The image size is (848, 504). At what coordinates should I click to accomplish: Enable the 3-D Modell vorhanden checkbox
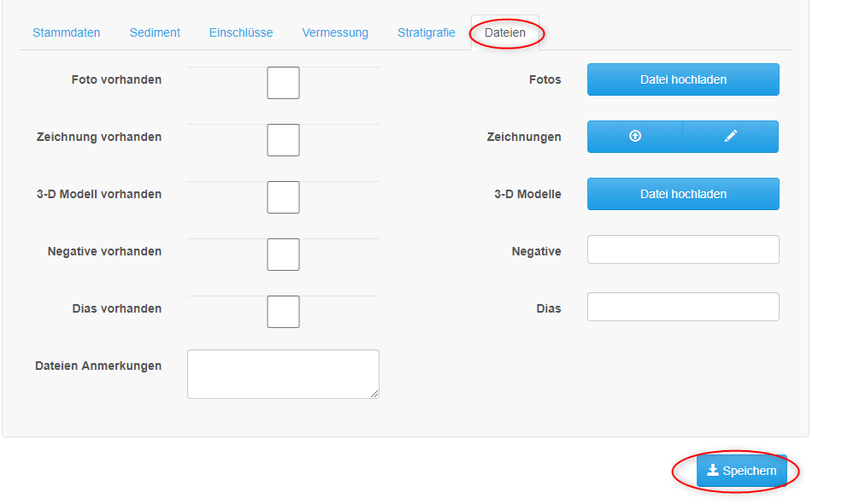pos(284,197)
